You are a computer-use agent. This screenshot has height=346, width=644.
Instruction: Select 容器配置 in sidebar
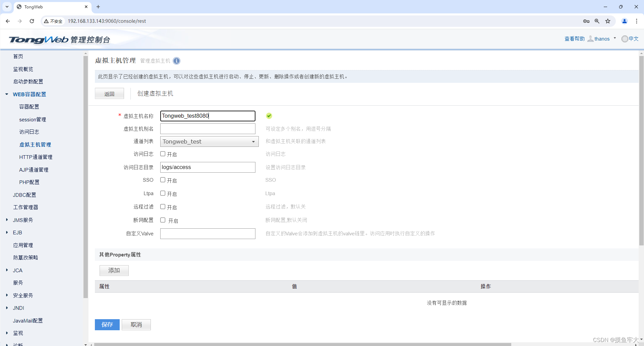29,107
